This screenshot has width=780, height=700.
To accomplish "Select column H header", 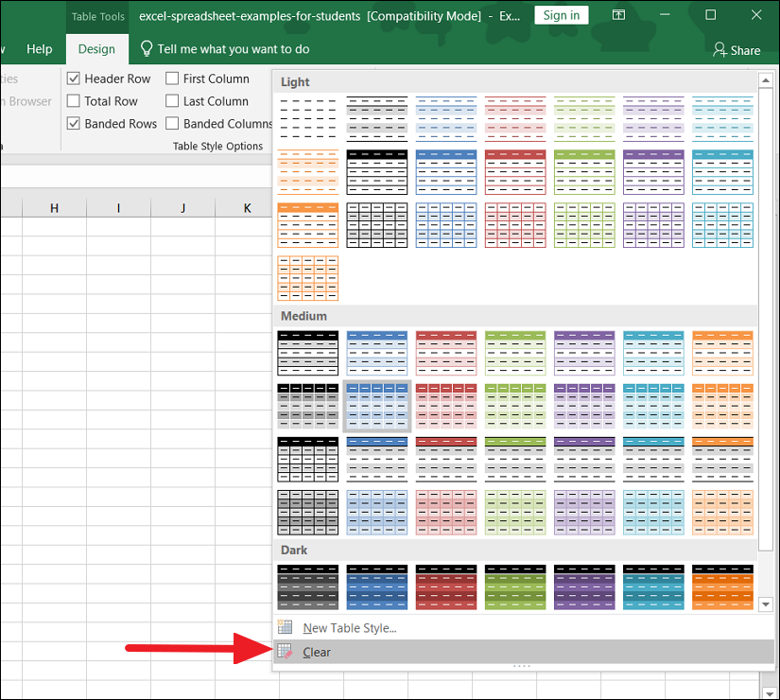I will [54, 207].
